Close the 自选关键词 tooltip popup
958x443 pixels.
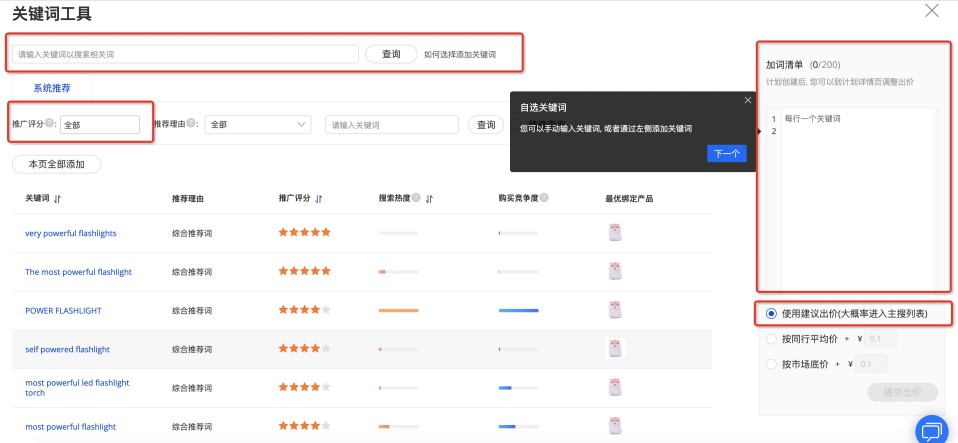click(x=746, y=100)
